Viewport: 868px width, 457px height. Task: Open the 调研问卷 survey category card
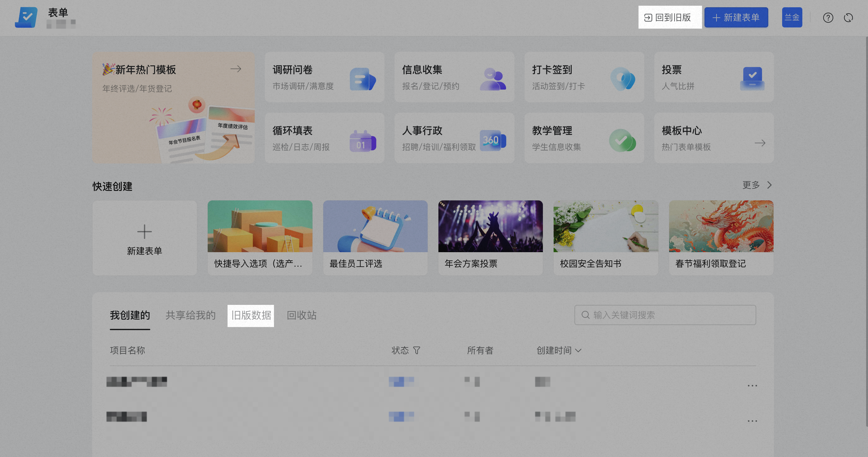pos(324,77)
